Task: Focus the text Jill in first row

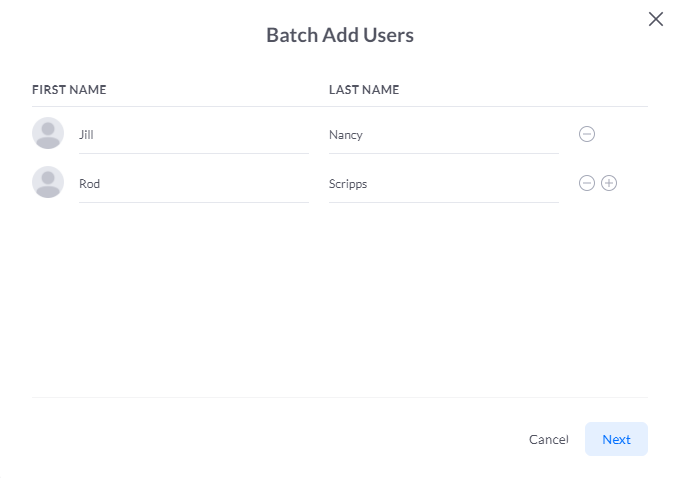Action: (x=86, y=135)
